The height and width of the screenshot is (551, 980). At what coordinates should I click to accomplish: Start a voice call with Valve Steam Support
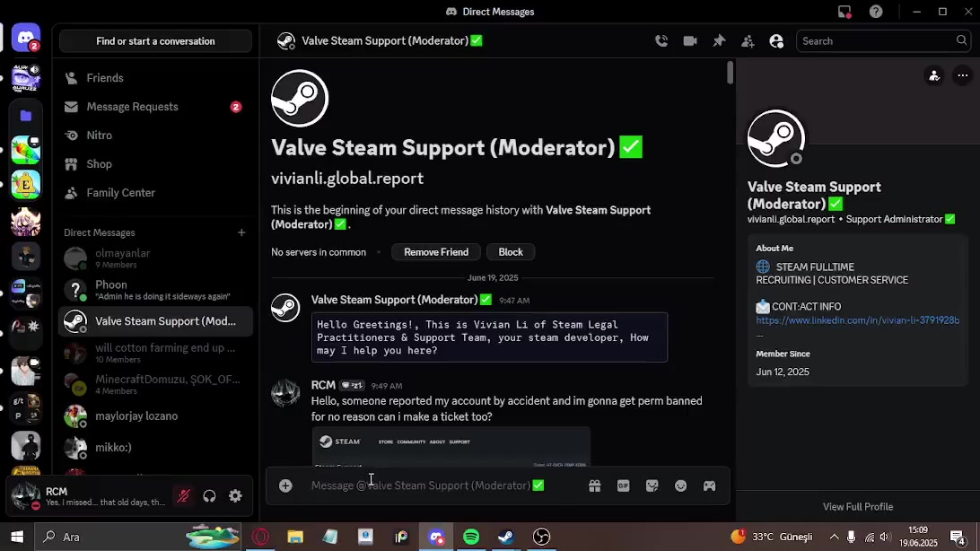click(661, 41)
